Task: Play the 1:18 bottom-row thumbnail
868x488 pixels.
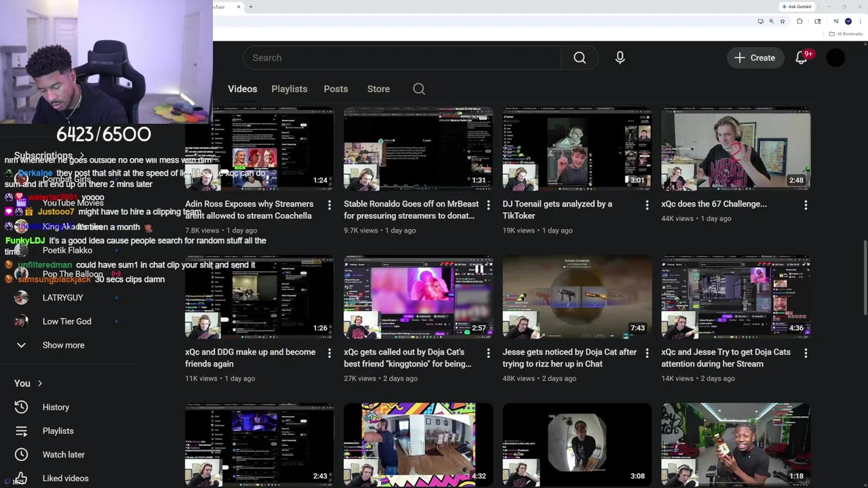Action: 735,445
